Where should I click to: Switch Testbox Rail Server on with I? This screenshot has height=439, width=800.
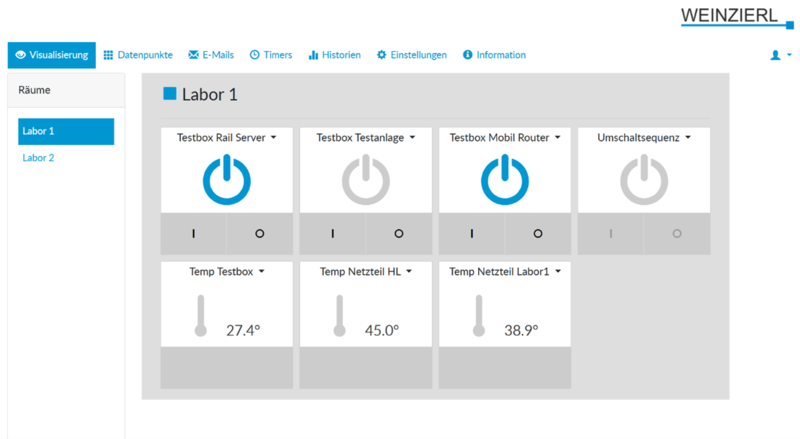193,233
